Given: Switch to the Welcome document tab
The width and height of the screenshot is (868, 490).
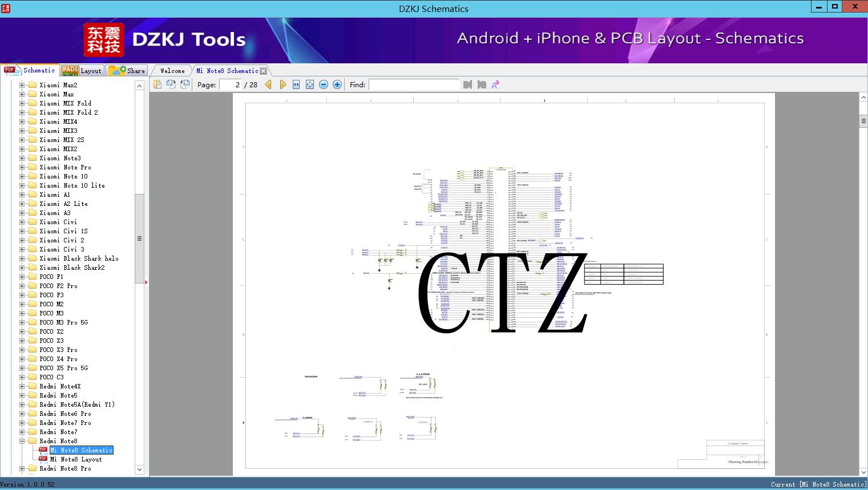Looking at the screenshot, I should pyautogui.click(x=172, y=71).
